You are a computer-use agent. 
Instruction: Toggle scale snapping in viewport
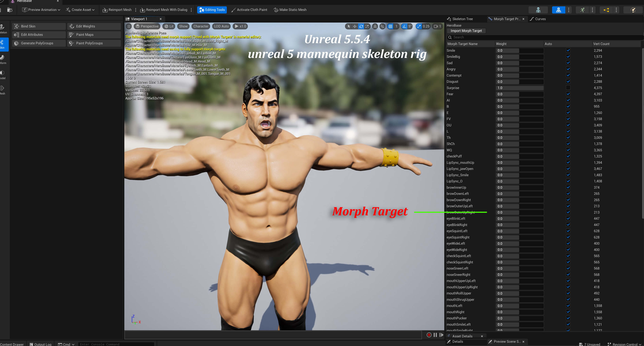pos(419,26)
